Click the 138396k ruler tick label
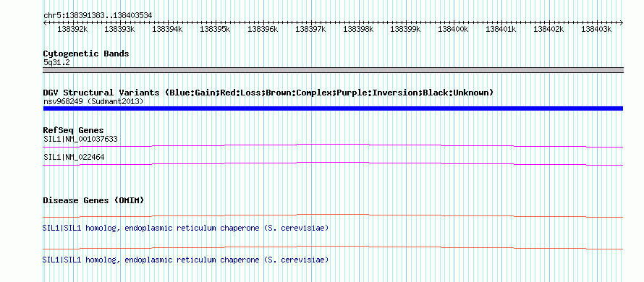Viewport: 644px width, 282px height. 263,29
